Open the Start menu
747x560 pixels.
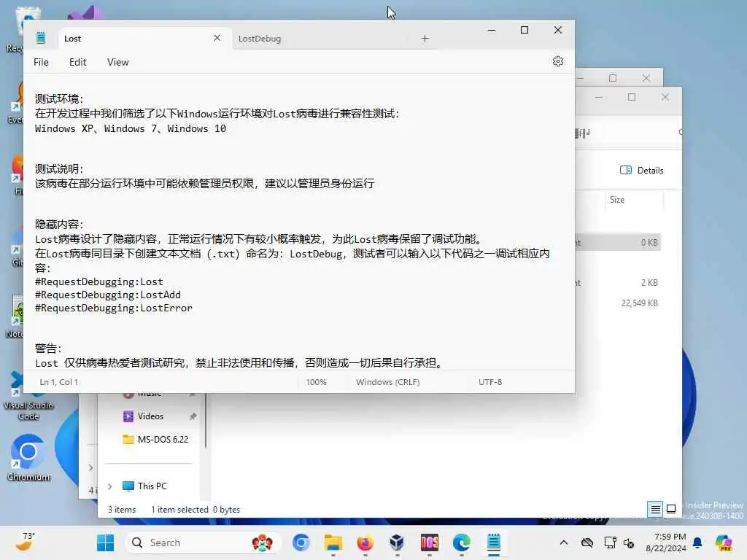[105, 542]
